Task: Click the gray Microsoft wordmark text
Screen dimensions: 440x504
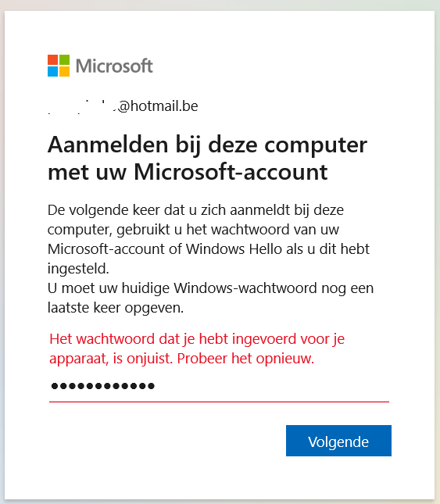Action: pyautogui.click(x=114, y=66)
